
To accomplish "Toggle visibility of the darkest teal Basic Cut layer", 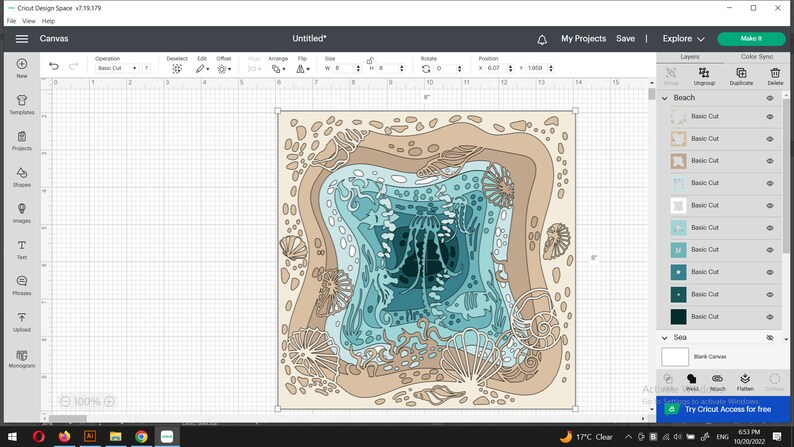I will pos(770,317).
